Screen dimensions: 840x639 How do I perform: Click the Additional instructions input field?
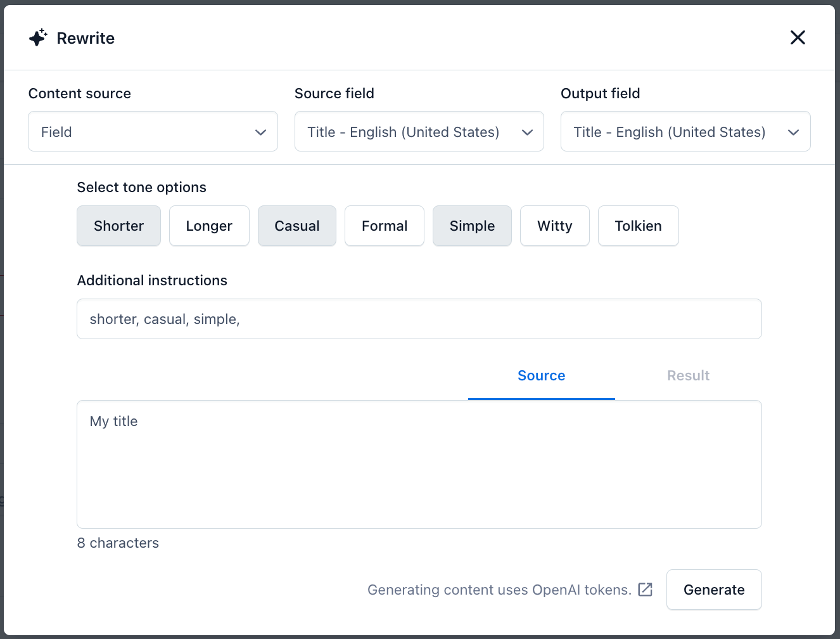(x=419, y=319)
